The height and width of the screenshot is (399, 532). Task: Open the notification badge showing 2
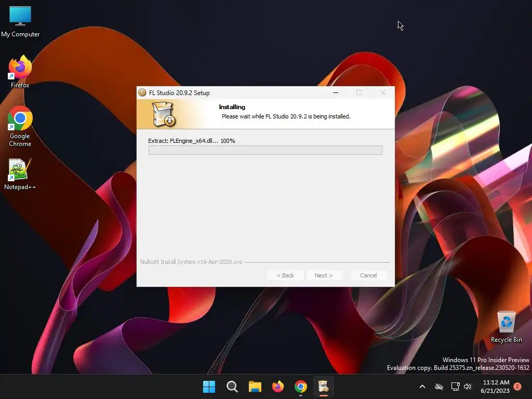tap(517, 387)
